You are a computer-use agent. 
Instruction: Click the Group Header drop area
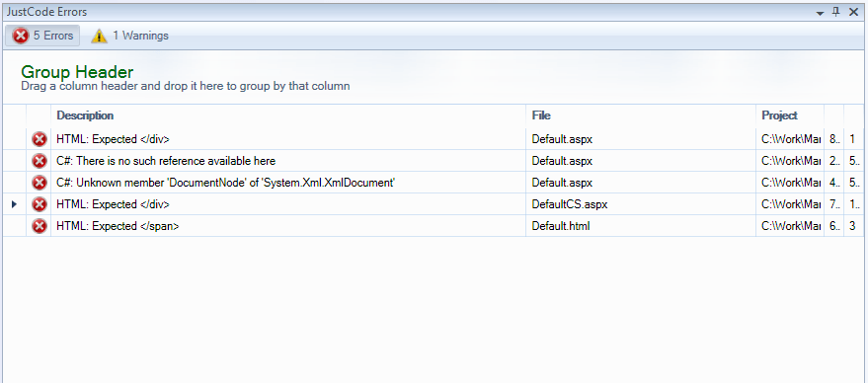point(433,77)
